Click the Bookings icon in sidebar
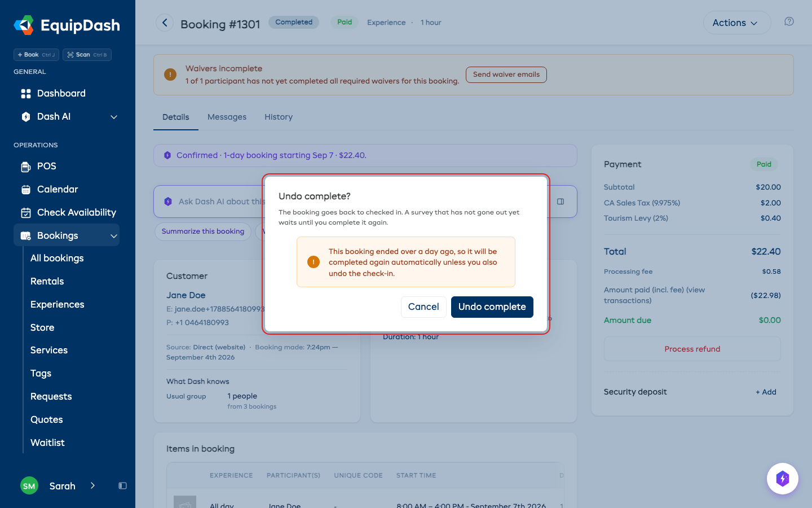The width and height of the screenshot is (812, 508). [x=26, y=236]
